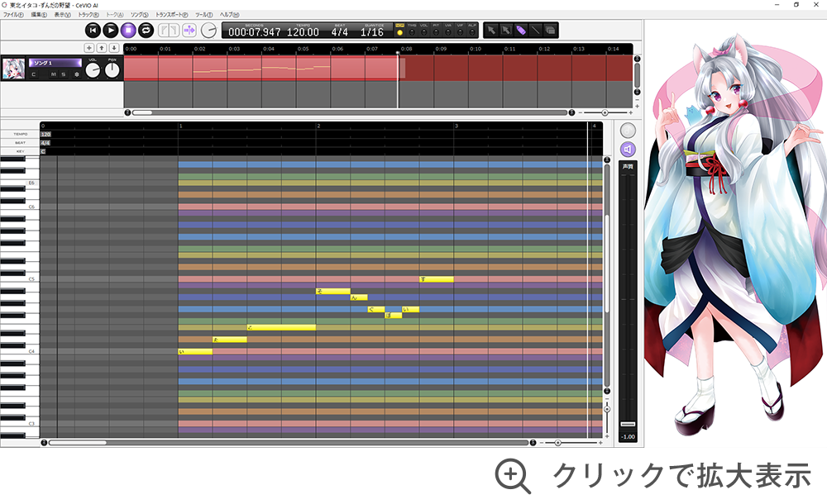The width and height of the screenshot is (827, 504).
Task: Select the そ note
Action: pyautogui.click(x=333, y=291)
